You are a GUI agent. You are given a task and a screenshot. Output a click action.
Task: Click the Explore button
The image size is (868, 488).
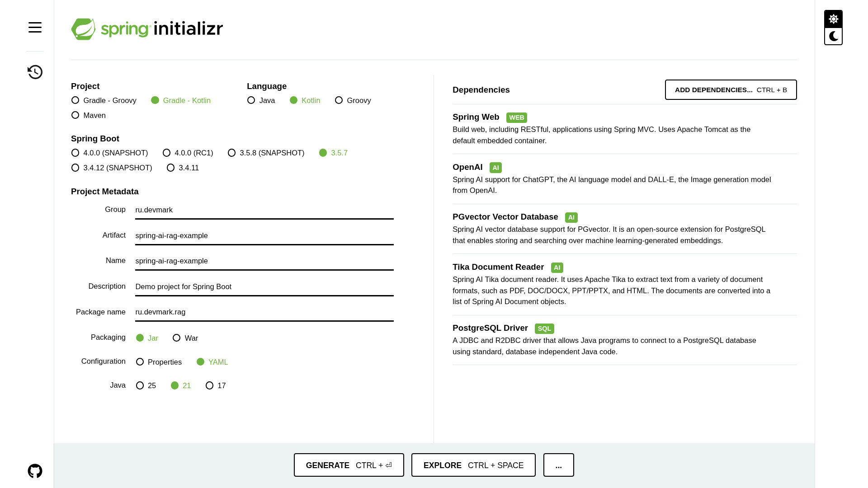(x=473, y=465)
